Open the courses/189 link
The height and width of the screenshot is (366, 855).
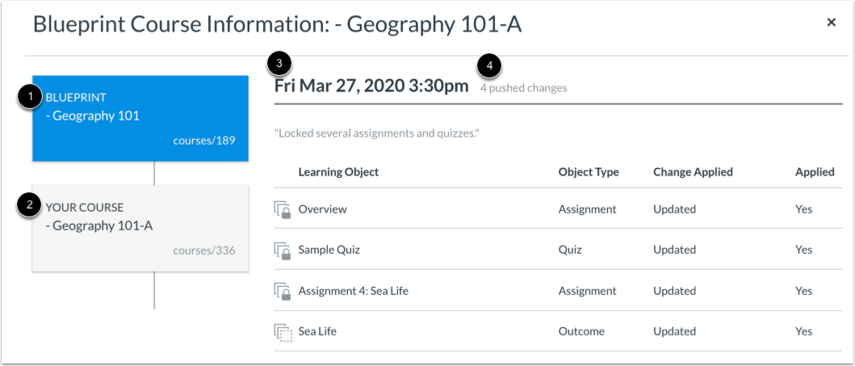204,140
